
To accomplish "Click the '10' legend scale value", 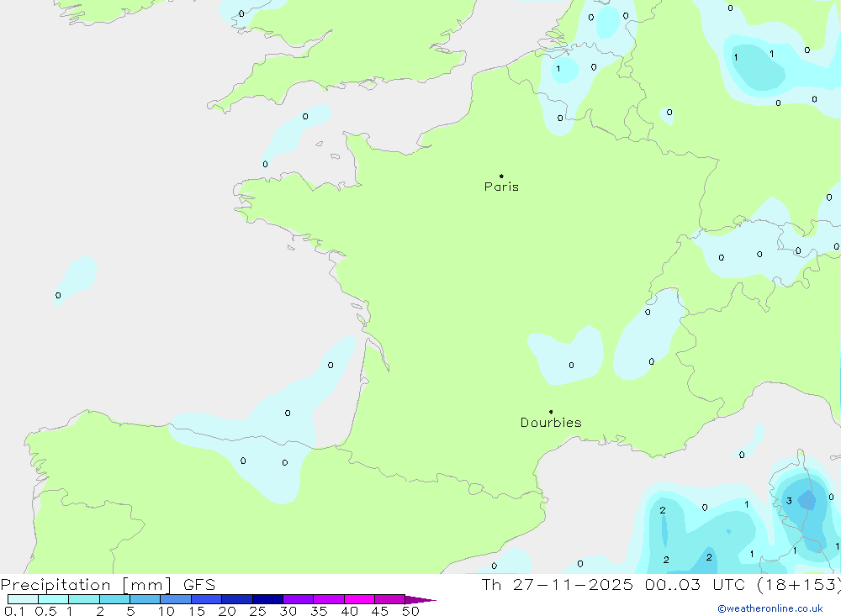I will [x=167, y=611].
